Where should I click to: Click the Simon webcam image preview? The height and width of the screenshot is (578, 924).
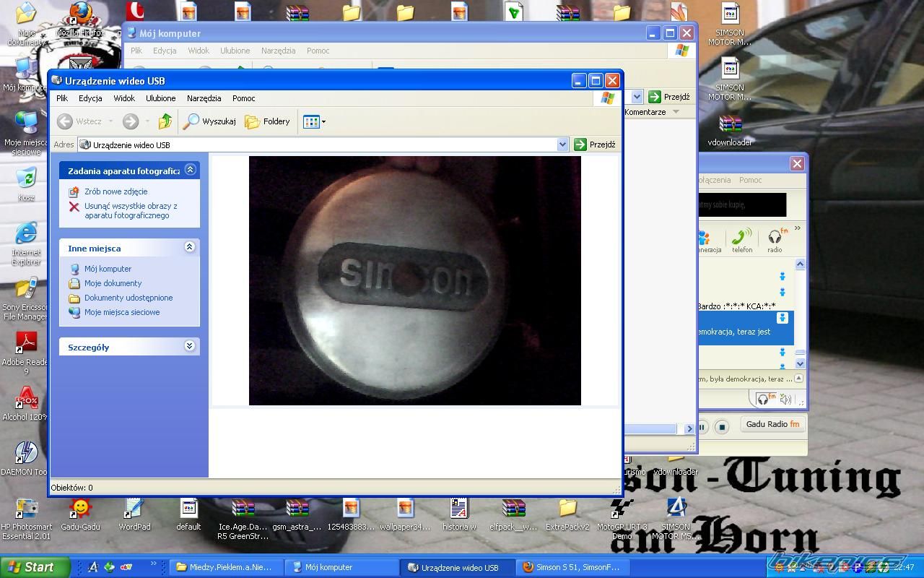click(414, 280)
